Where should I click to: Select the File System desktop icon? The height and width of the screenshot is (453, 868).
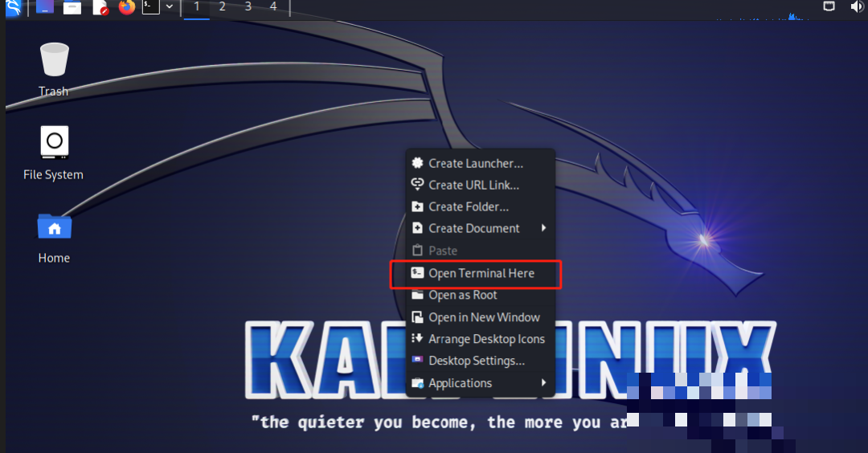coord(54,153)
